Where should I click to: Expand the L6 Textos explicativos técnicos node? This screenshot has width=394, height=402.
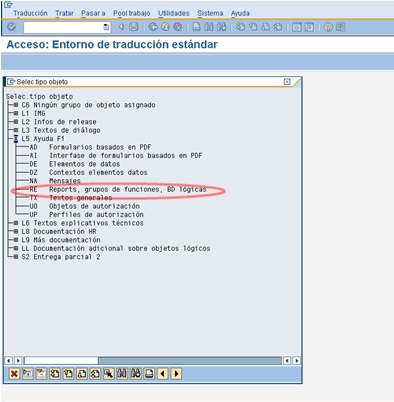coord(16,223)
